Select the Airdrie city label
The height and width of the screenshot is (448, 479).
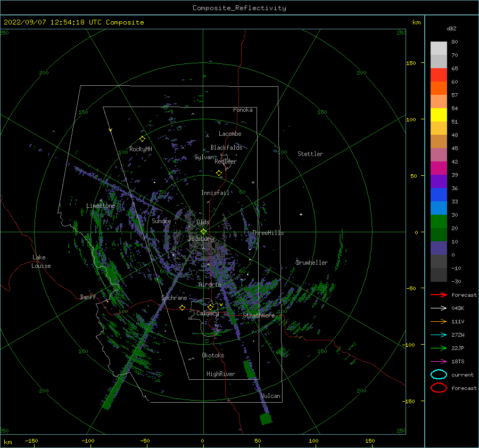(210, 284)
